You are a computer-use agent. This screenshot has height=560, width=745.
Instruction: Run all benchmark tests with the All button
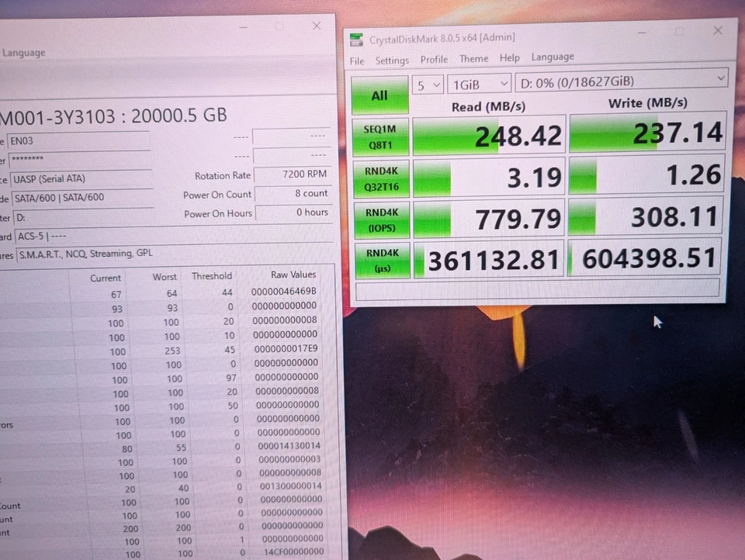379,95
